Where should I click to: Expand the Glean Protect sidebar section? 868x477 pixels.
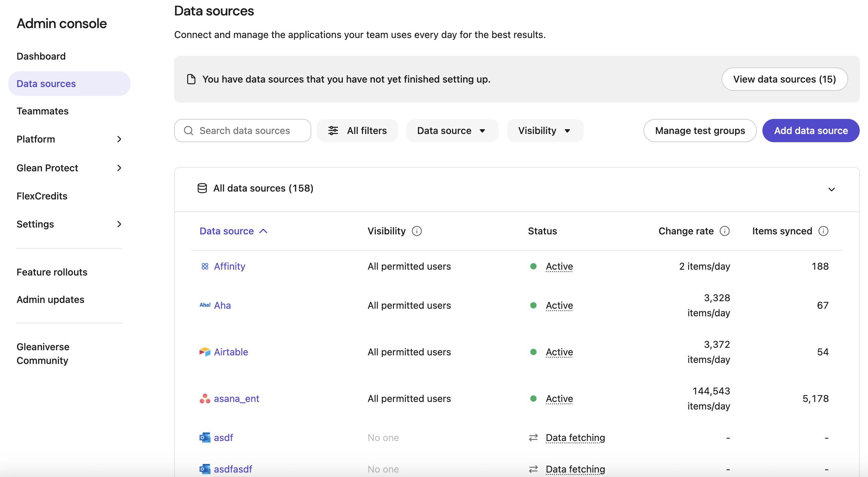(119, 168)
